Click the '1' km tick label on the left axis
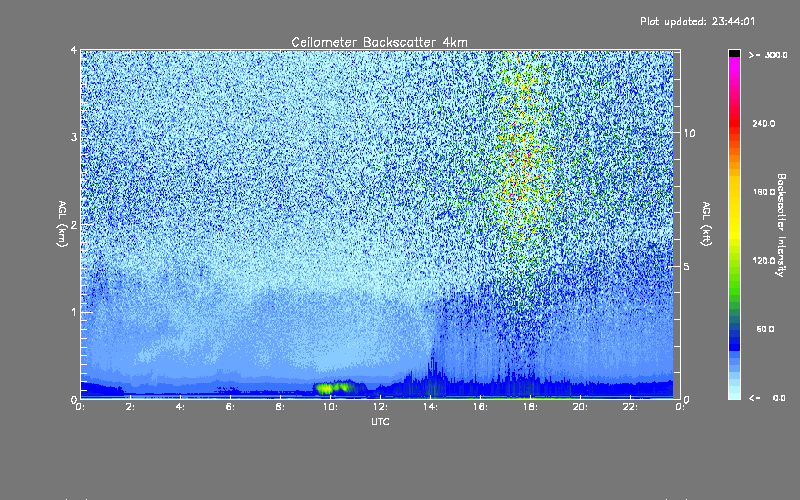The height and width of the screenshot is (500, 800). (x=74, y=312)
